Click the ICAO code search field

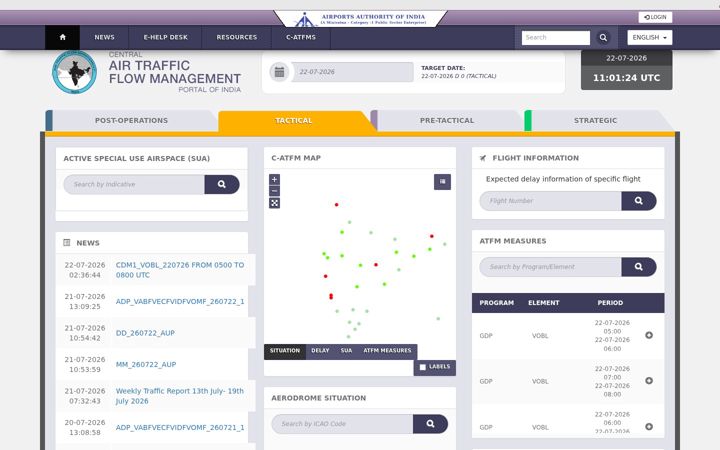tap(343, 424)
